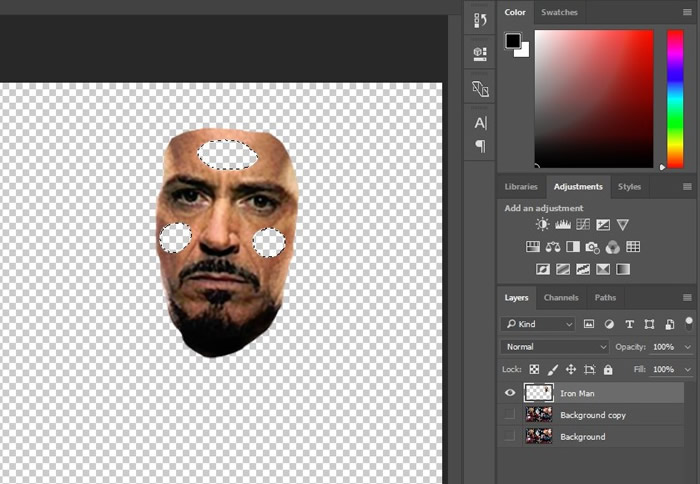Select the Iron Man layer thumbnail

point(539,393)
